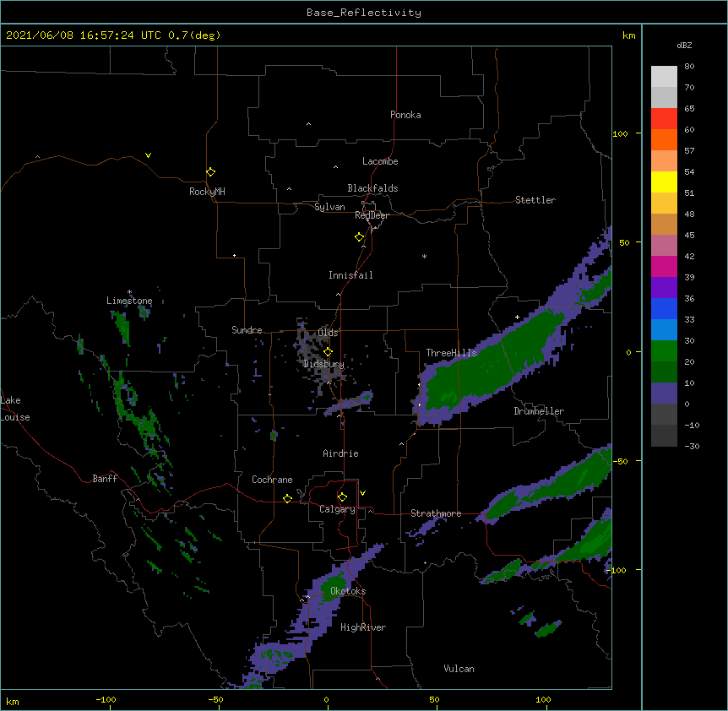The image size is (728, 711).
Task: Click the Calgary city label
Action: coord(338,509)
